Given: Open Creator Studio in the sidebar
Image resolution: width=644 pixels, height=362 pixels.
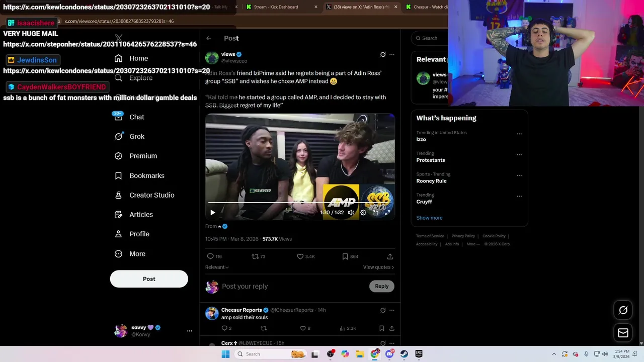Looking at the screenshot, I should click(x=144, y=195).
